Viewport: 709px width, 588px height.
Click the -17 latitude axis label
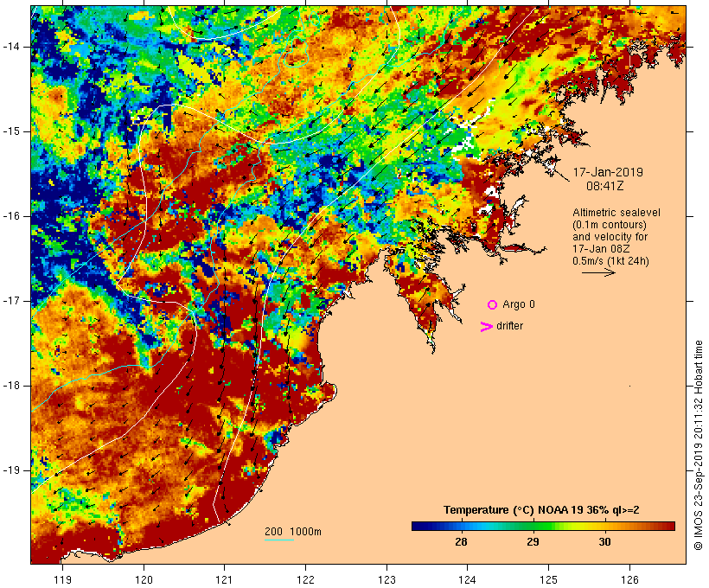pyautogui.click(x=11, y=301)
